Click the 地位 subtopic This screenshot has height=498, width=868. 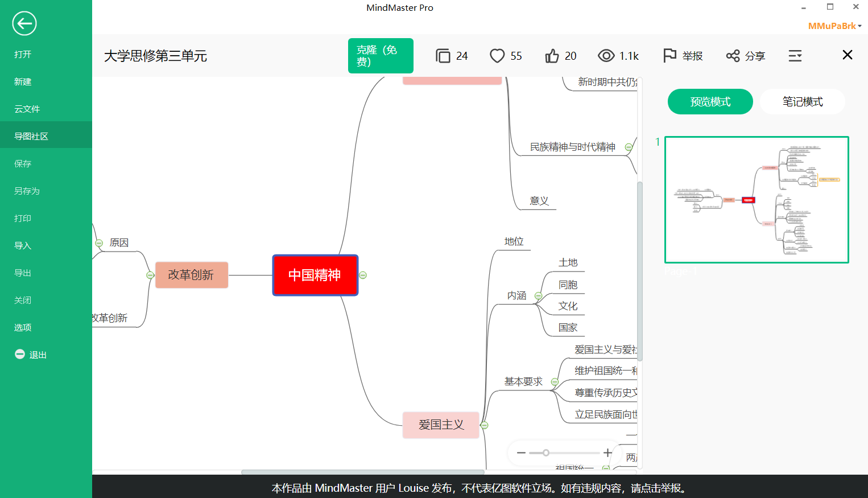click(x=514, y=241)
